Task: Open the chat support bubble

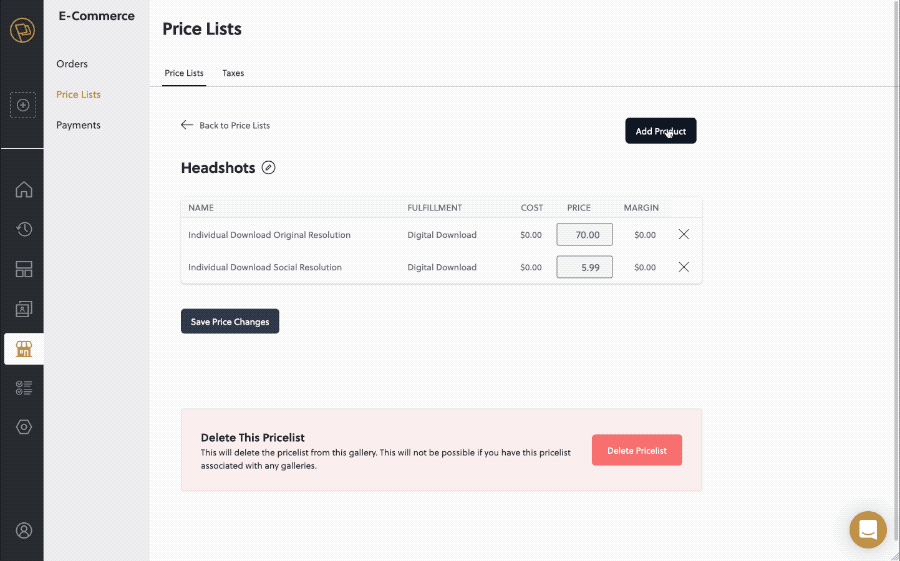Action: click(868, 529)
